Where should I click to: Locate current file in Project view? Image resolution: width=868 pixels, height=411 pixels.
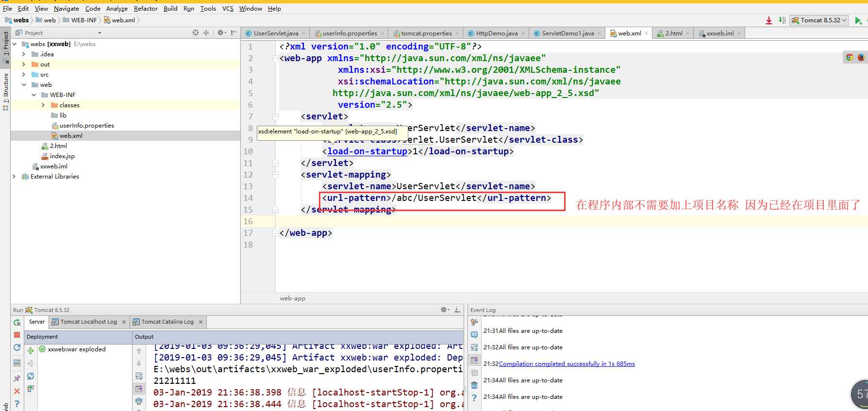click(x=196, y=33)
